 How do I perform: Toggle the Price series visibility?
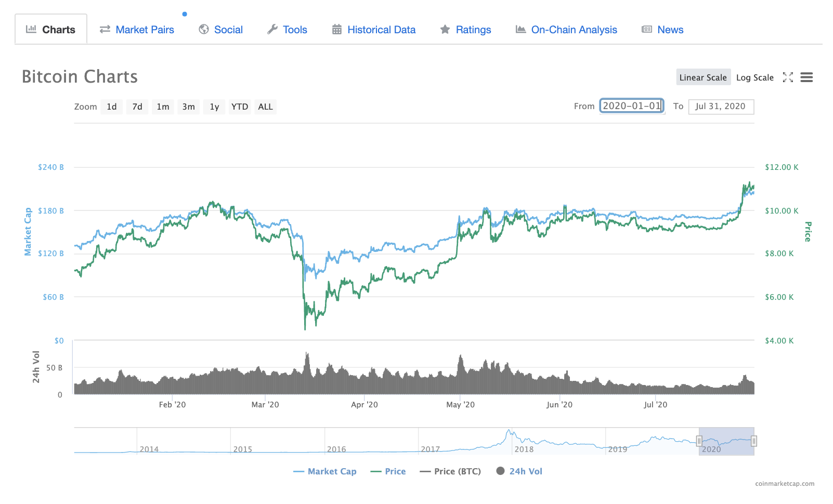click(388, 471)
